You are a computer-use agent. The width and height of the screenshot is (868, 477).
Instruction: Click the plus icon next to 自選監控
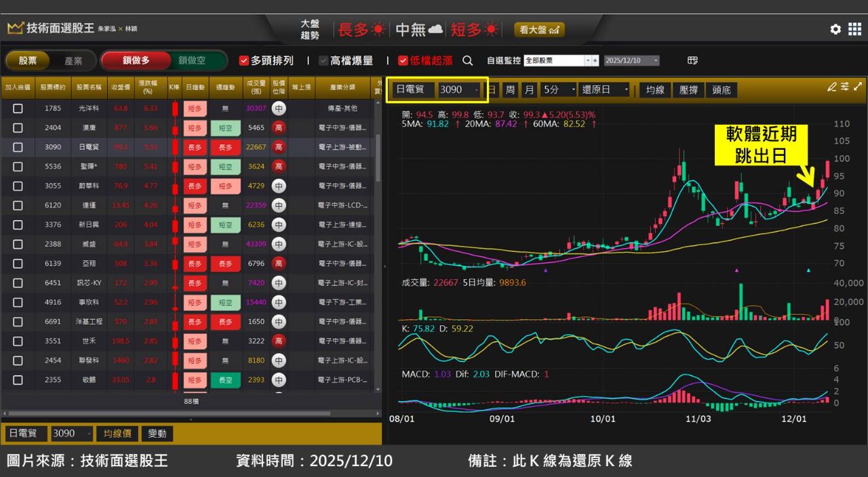(595, 60)
